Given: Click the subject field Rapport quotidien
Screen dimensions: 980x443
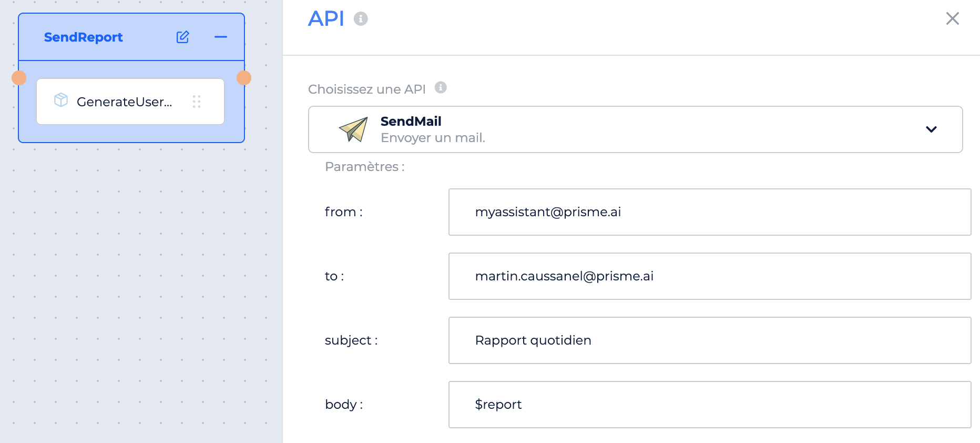Looking at the screenshot, I should point(710,340).
